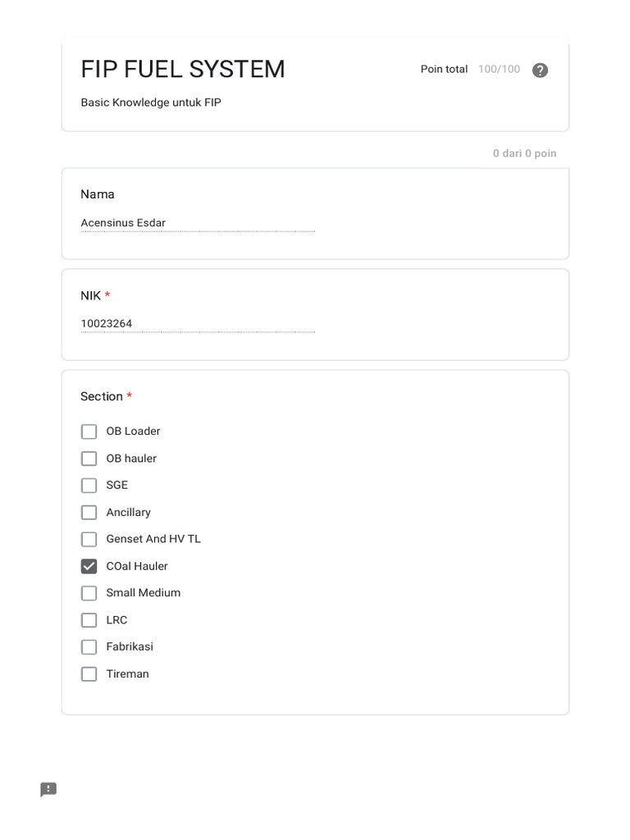Uncheck the COal Hauler checkbox
The height and width of the screenshot is (840, 630).
click(89, 566)
